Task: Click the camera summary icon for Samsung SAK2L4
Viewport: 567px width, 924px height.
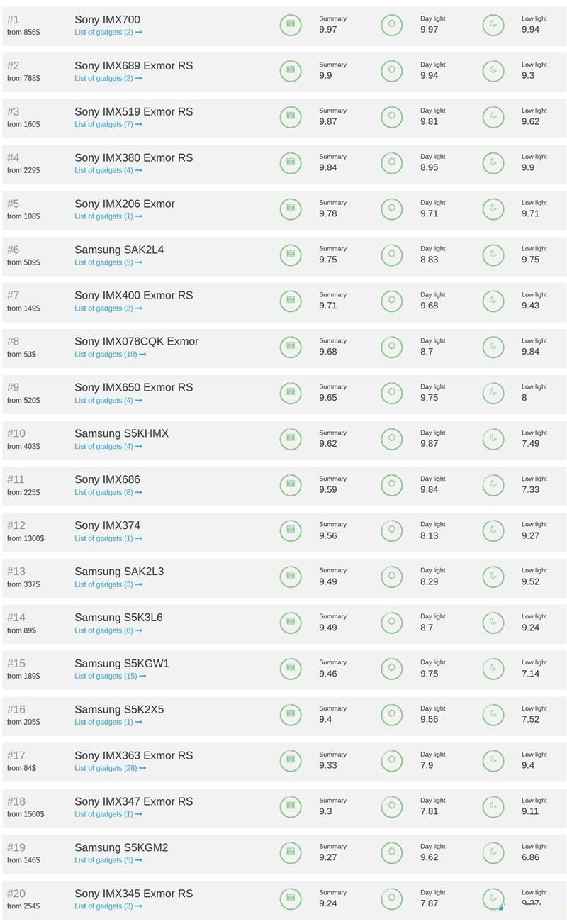Action: (290, 254)
